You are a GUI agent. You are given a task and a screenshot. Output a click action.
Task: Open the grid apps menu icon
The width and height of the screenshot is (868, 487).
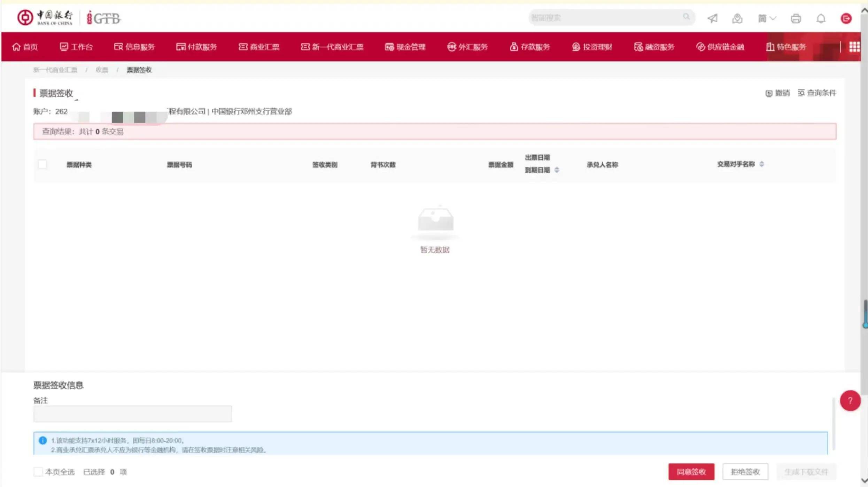click(x=854, y=47)
